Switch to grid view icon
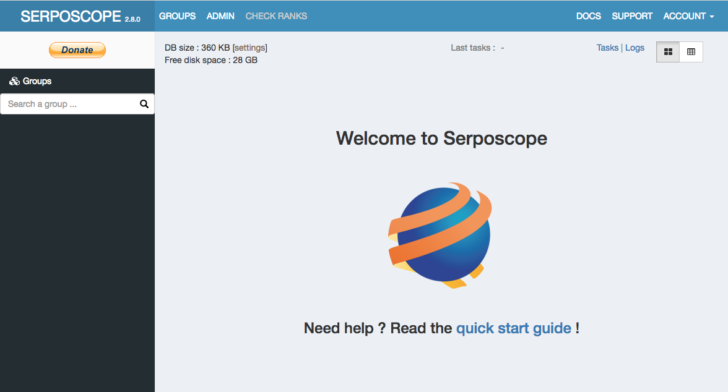This screenshot has width=728, height=392. 668,52
